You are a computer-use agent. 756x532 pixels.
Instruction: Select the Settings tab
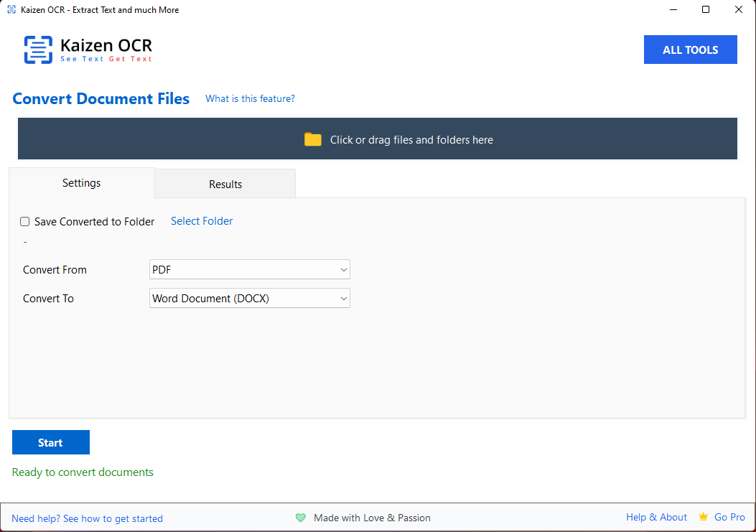point(81,183)
